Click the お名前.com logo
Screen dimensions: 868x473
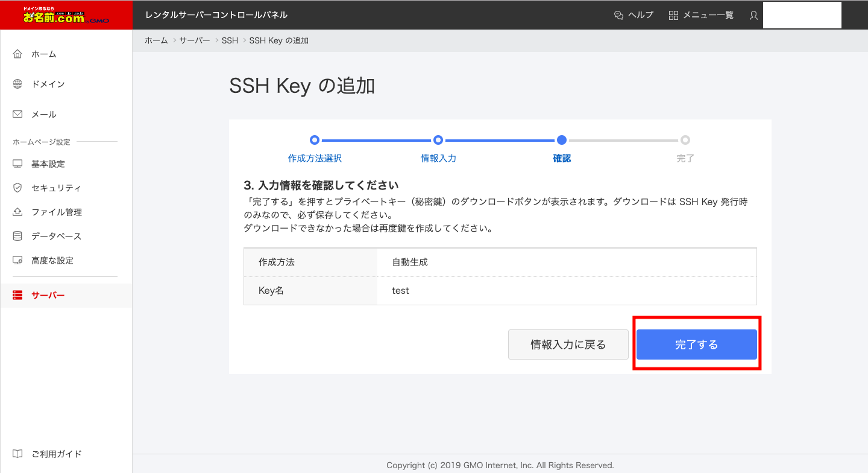(66, 15)
